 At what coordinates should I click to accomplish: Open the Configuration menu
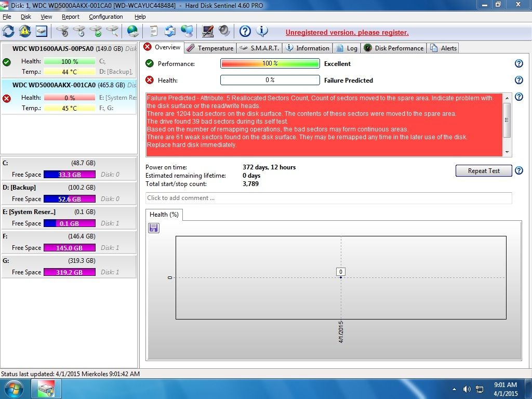click(105, 17)
